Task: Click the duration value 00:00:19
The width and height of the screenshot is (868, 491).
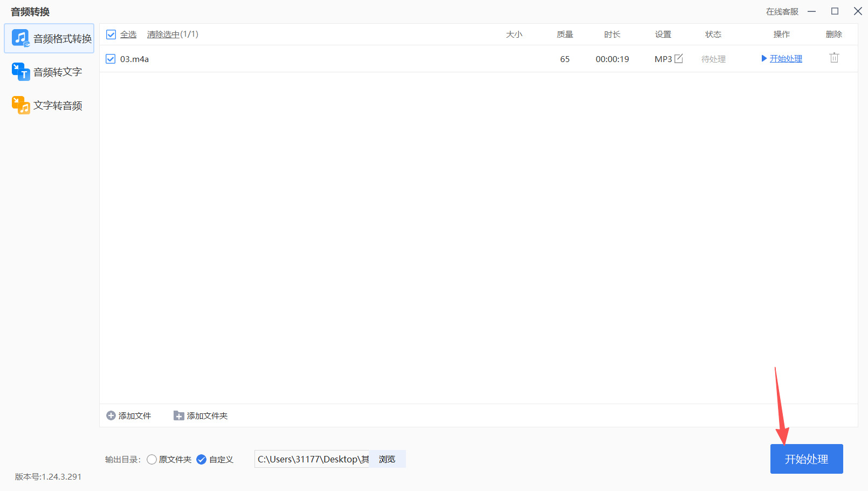Action: pyautogui.click(x=612, y=59)
